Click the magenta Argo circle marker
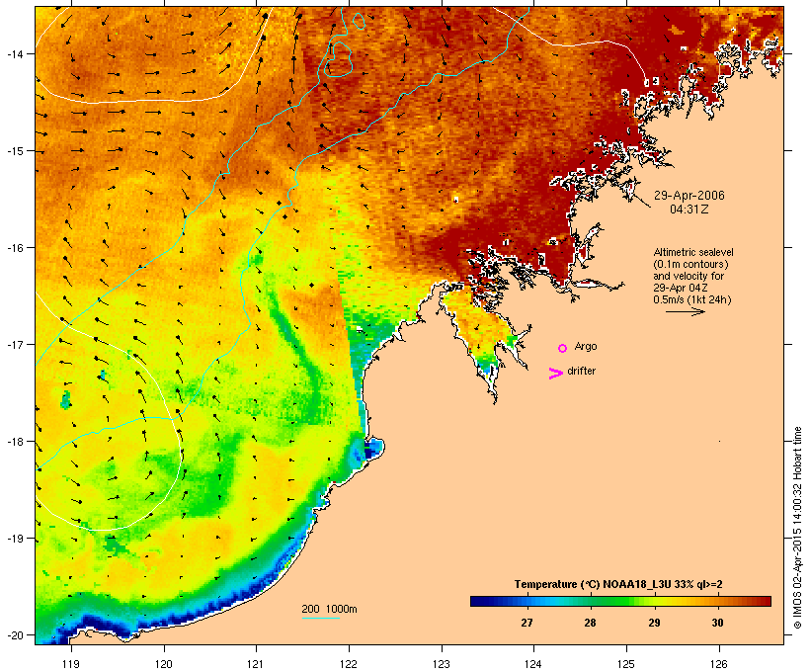Screen dimensions: 810x672 (563, 349)
